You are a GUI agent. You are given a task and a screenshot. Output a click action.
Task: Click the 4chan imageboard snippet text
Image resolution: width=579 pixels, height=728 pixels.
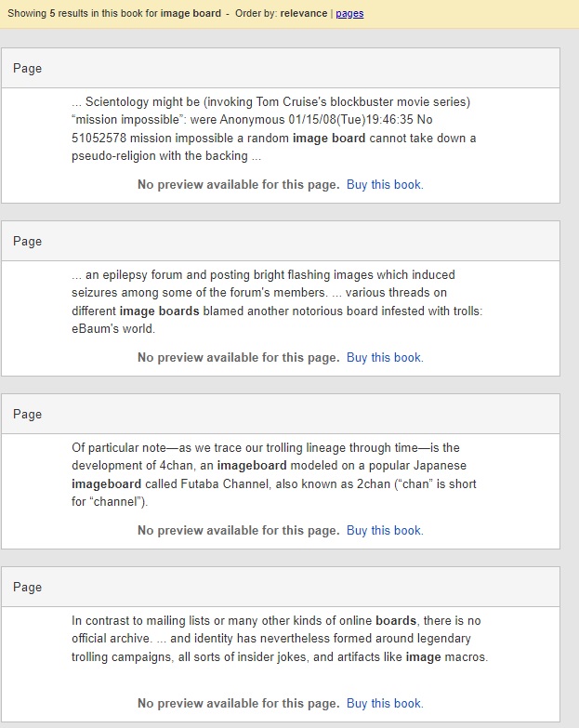coord(273,474)
